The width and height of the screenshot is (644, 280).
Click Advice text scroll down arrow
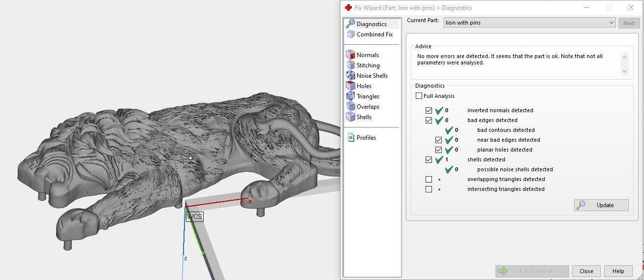click(x=625, y=71)
